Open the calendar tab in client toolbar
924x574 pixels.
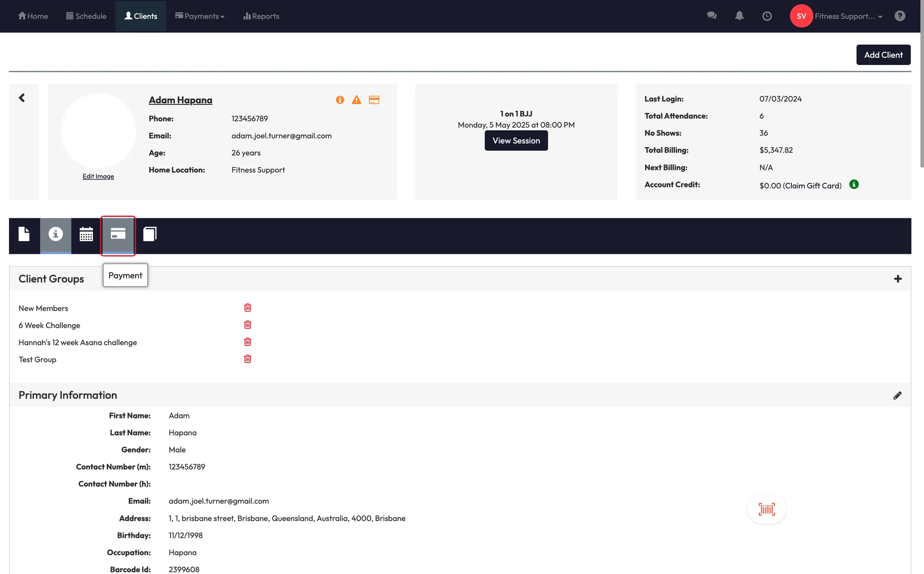86,234
